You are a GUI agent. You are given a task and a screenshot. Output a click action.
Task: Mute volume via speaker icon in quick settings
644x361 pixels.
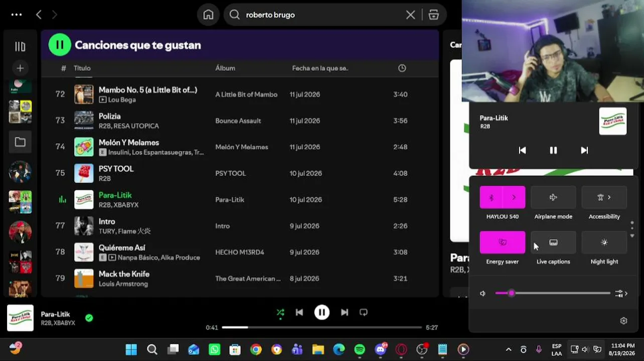pos(482,293)
